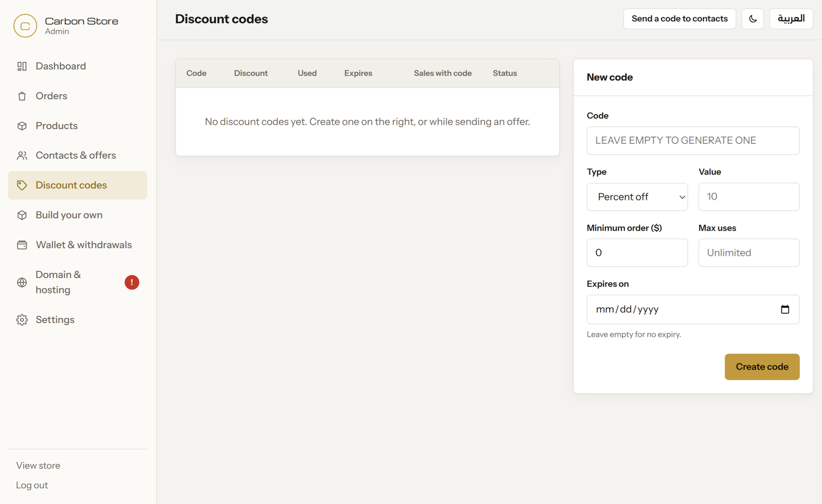The image size is (822, 504).
Task: Click the Build your own cube icon
Action: (22, 215)
